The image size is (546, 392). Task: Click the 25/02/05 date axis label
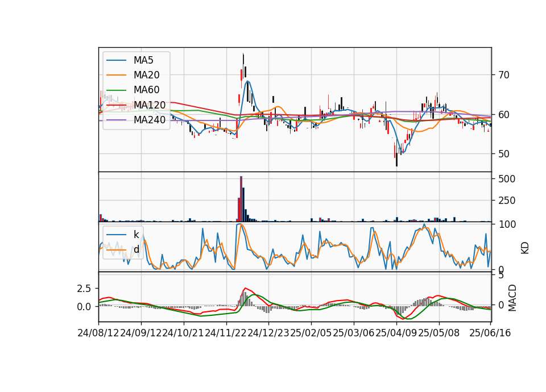click(x=311, y=333)
